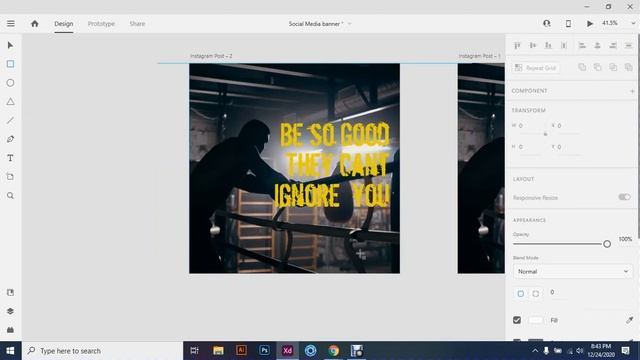Pick a color with the Fill eyedropper
The image size is (640, 360).
[629, 320]
